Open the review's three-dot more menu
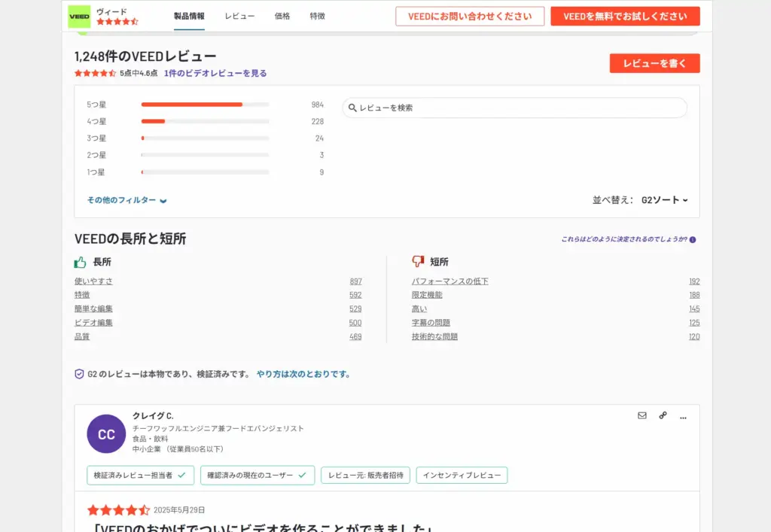The width and height of the screenshot is (771, 532). [x=683, y=418]
